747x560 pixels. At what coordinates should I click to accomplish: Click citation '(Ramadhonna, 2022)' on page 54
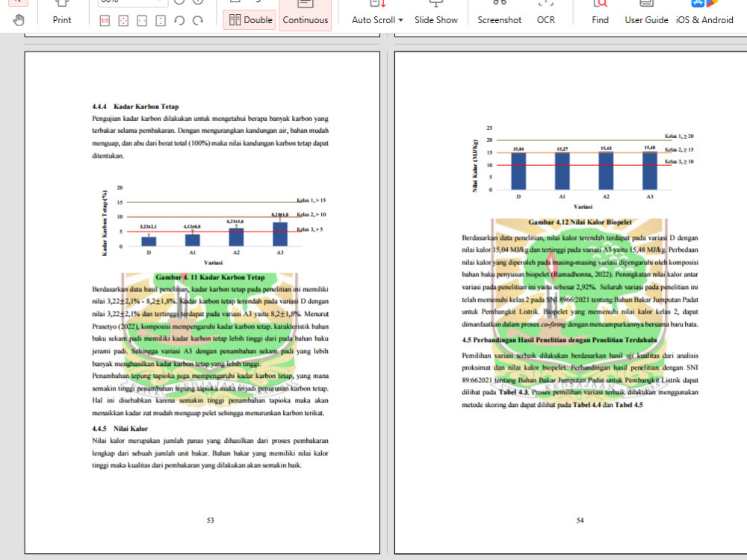tap(582, 275)
